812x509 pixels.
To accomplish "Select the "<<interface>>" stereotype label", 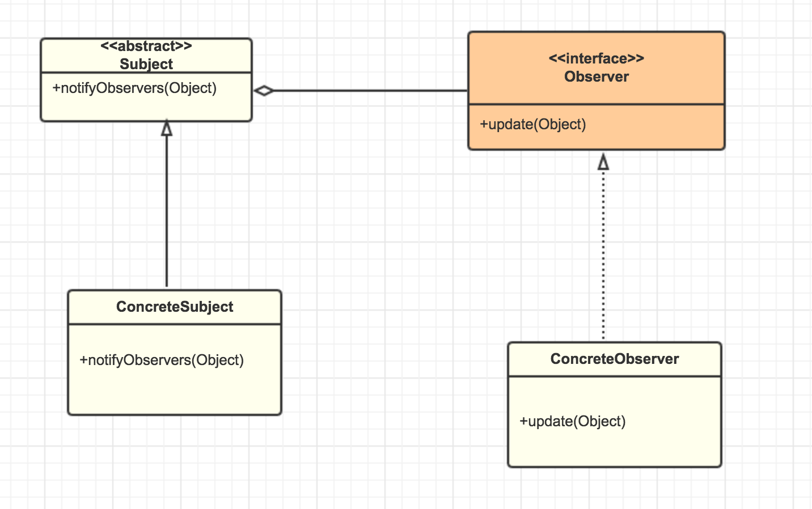I will tap(597, 58).
